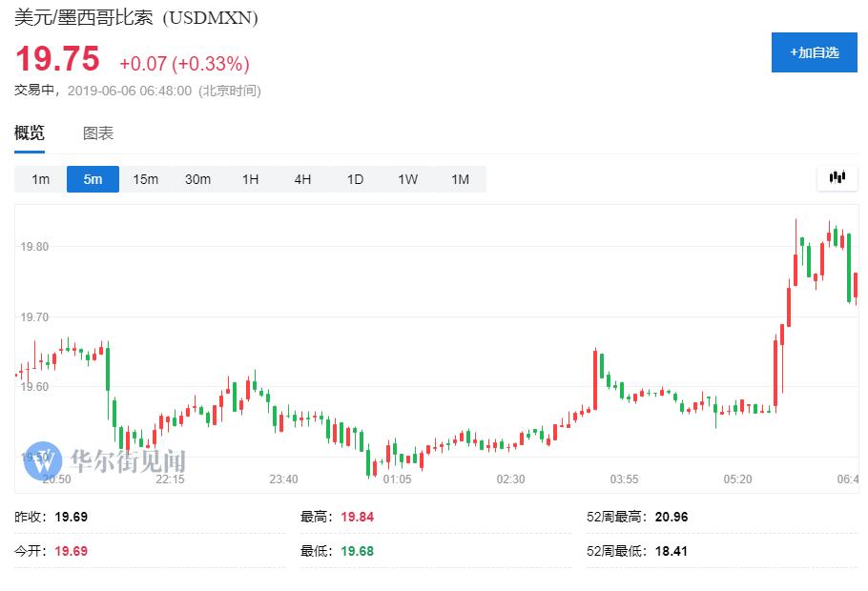Choose the 4H interval
The height and width of the screenshot is (591, 868).
[302, 179]
